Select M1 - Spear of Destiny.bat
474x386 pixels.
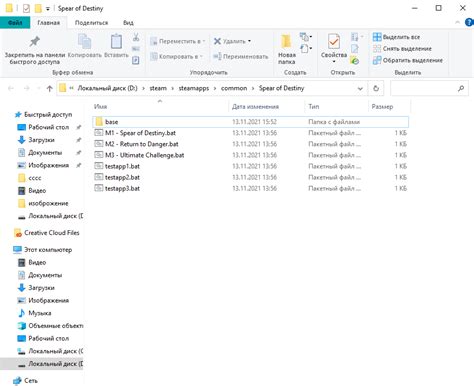click(x=250, y=133)
